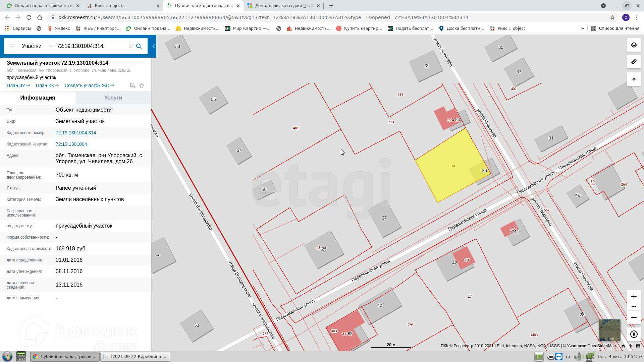Open cadastral quarter link 72:19:1301004
This screenshot has width=644, height=362.
71,144
